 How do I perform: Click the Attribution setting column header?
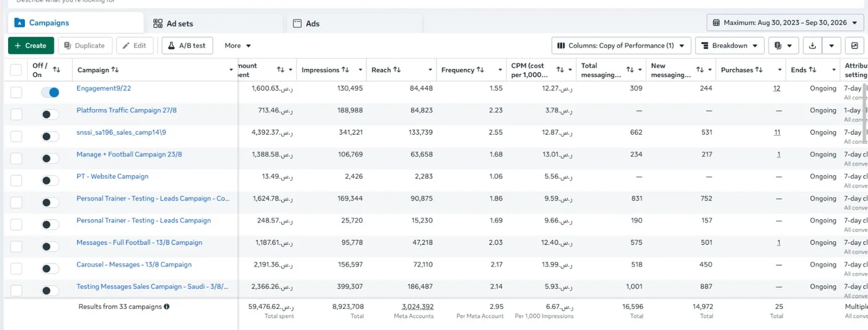(x=856, y=70)
